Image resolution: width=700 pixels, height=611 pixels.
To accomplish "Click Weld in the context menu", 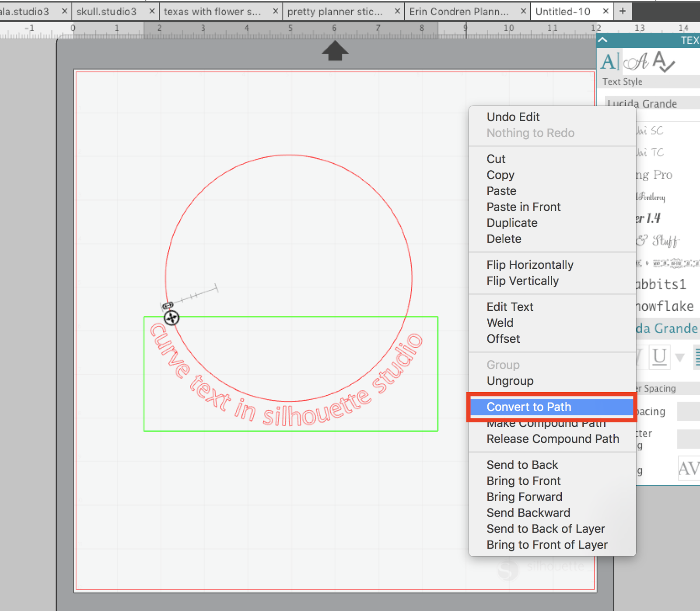I will click(499, 323).
